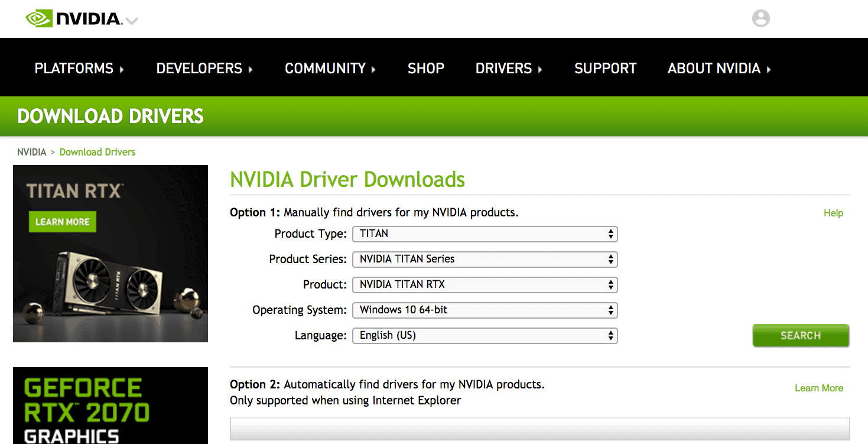Click the NVIDIA logo
Screen dimensions: 868x444
pyautogui.click(x=73, y=18)
